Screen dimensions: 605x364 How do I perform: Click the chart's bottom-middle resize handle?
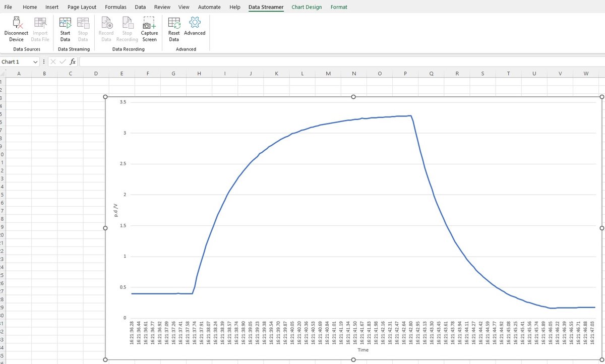coord(353,359)
